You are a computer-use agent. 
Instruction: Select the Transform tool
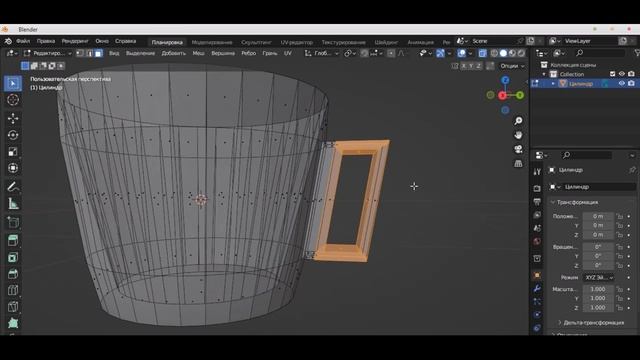pos(13,168)
